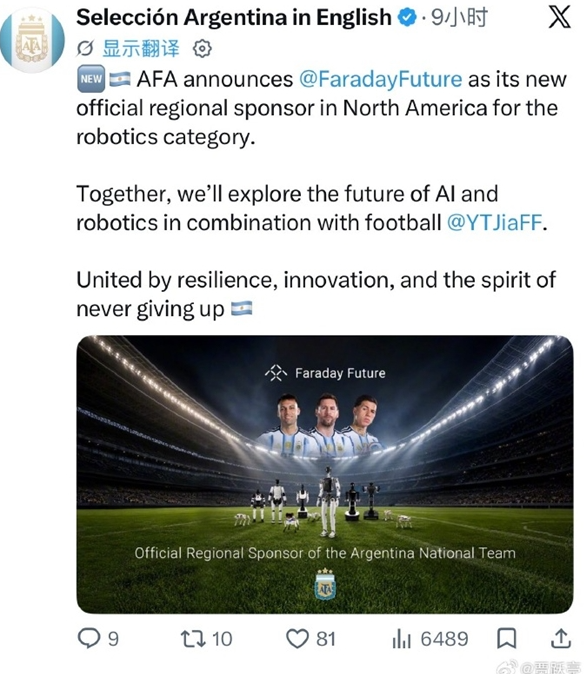Image resolution: width=584 pixels, height=674 pixels.
Task: Open the @YTJiaFF mention
Action: coord(494,223)
